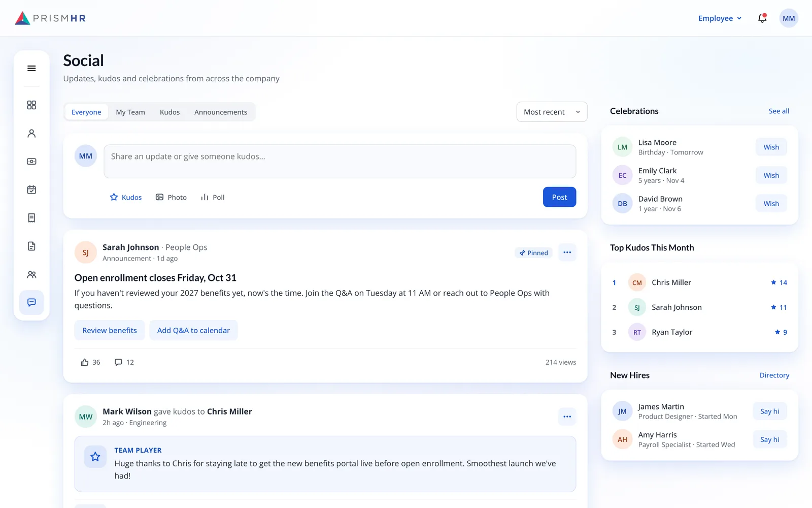
Task: Click the star icon in Team Player kudos
Action: [95, 457]
